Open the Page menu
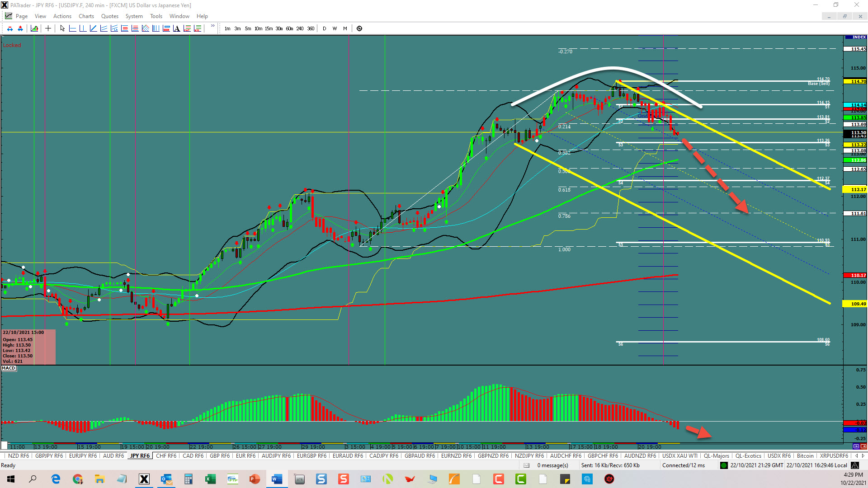This screenshot has height=488, width=868. (21, 16)
